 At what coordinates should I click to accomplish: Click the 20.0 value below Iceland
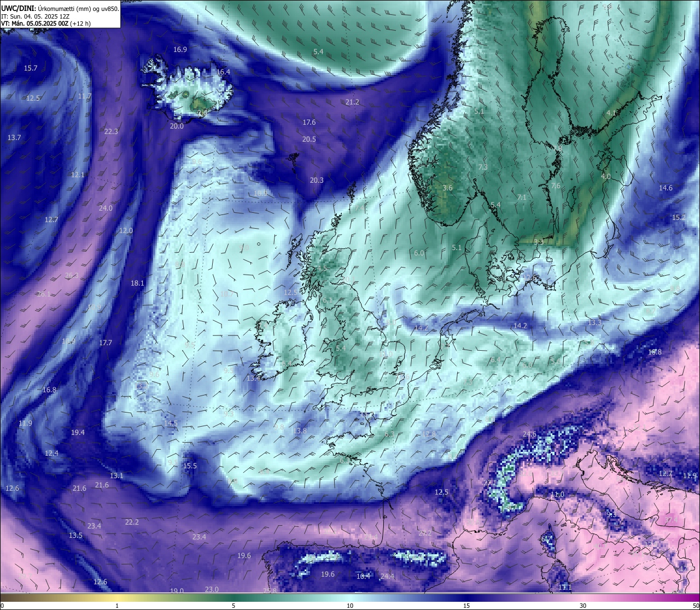tap(177, 126)
